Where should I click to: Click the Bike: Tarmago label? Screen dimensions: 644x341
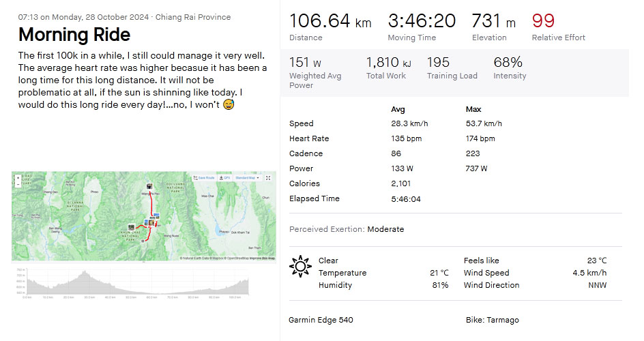coord(492,320)
